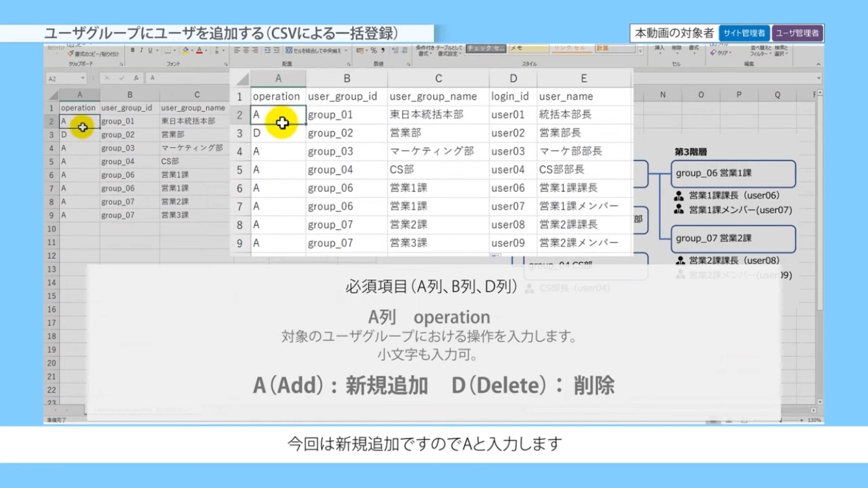Image resolution: width=868 pixels, height=488 pixels.
Task: Open the 挿入 (Insert) cells menu
Action: 660,50
